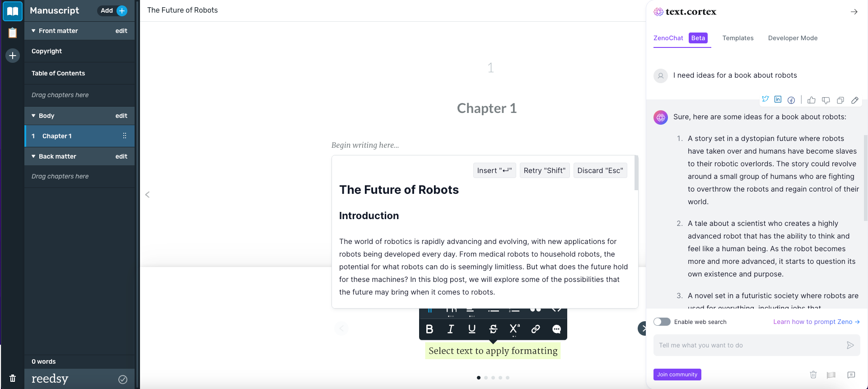Click the flag icon in text.cortex footer
This screenshot has width=868, height=389.
pos(831,375)
